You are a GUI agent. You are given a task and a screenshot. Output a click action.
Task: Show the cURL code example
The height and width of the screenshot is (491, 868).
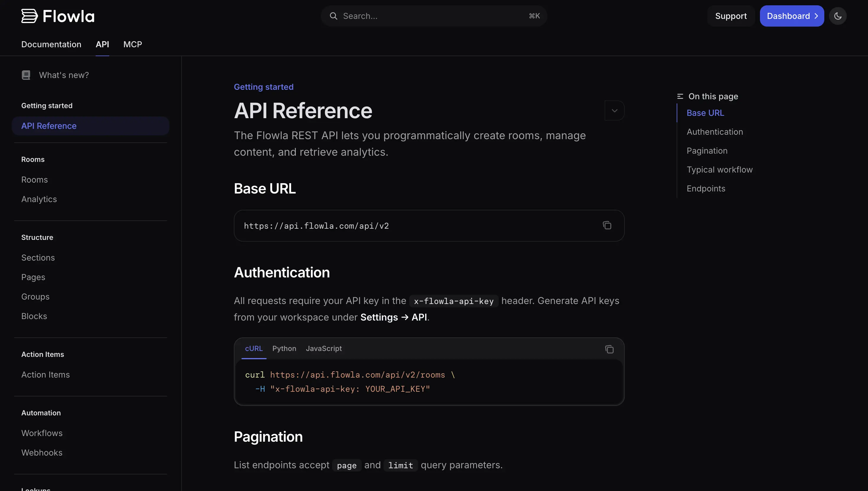[254, 348]
